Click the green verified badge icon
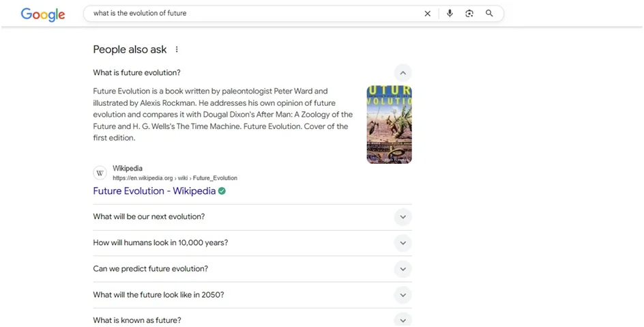644x327 pixels. [x=222, y=190]
